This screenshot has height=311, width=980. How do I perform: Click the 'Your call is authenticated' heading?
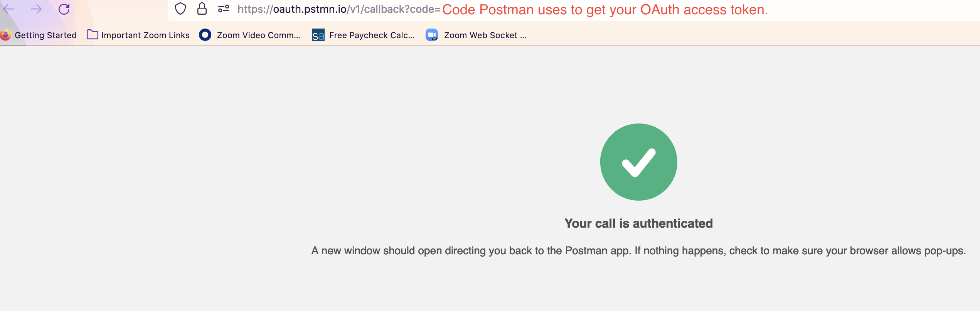pyautogui.click(x=638, y=223)
